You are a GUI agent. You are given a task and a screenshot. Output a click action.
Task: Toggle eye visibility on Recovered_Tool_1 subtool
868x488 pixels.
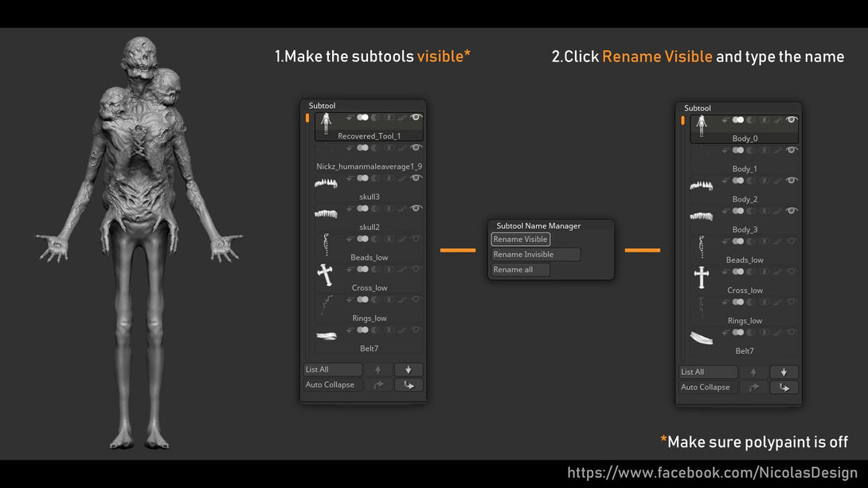(416, 117)
